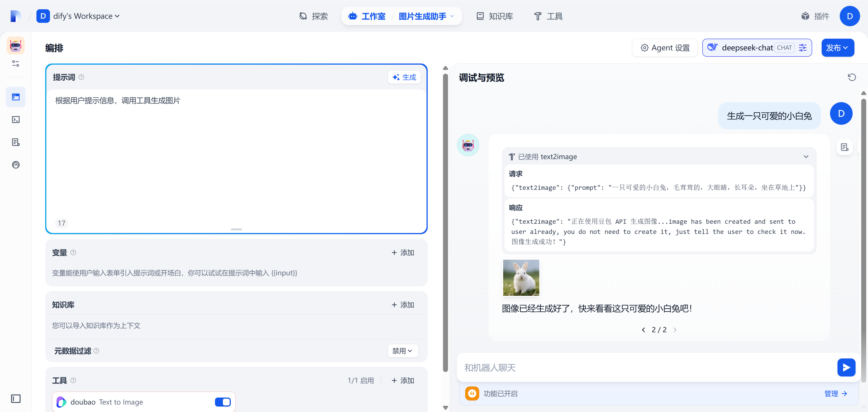This screenshot has width=868, height=412.
Task: Open the generated rabbit image thumbnail
Action: 521,278
